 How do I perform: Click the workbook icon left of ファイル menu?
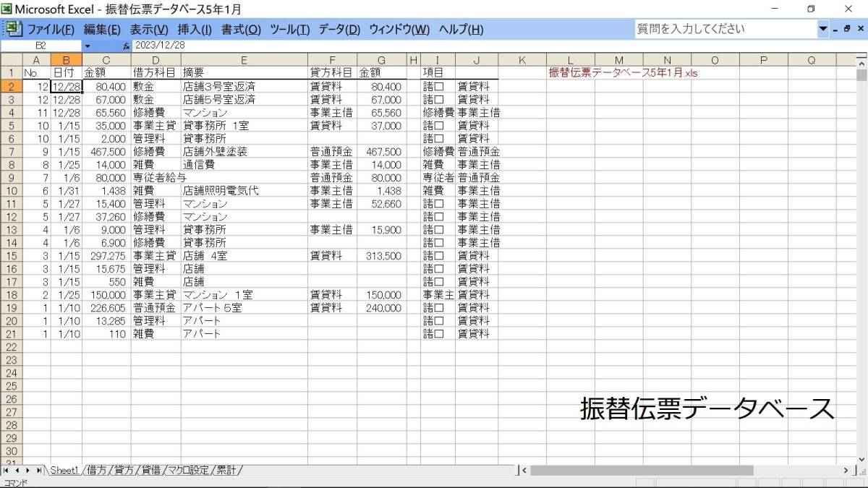tap(14, 29)
